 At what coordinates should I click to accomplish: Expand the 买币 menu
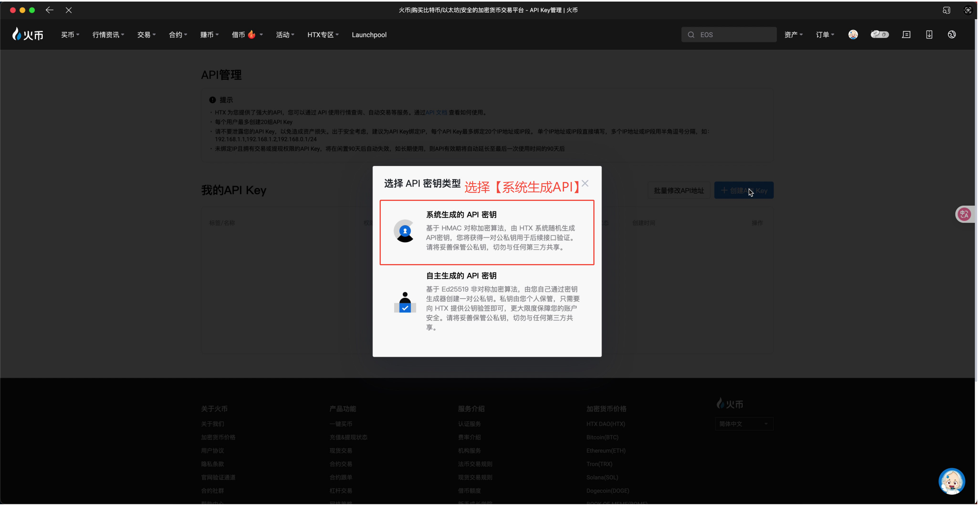tap(70, 35)
